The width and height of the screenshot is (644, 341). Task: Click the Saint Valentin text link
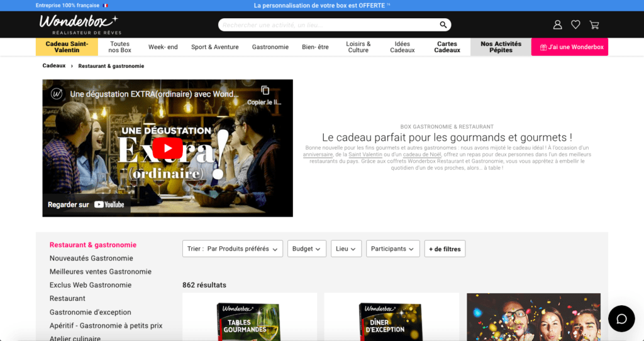(x=365, y=154)
